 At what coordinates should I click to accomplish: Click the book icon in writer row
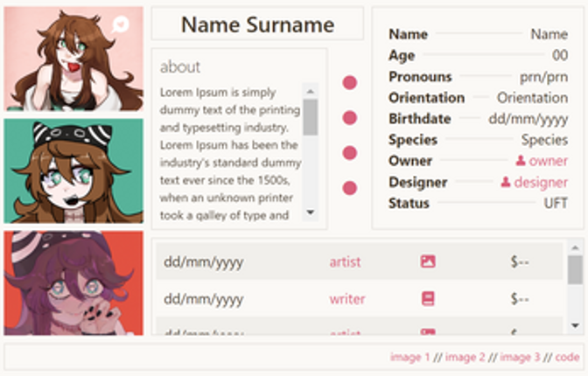[428, 299]
